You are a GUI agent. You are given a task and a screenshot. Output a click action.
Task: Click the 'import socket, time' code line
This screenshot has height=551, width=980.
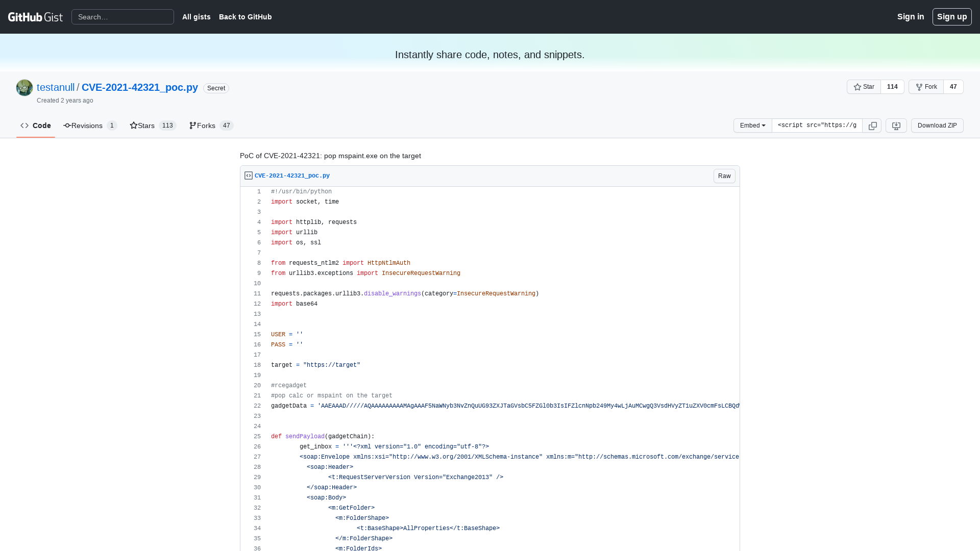pyautogui.click(x=305, y=202)
